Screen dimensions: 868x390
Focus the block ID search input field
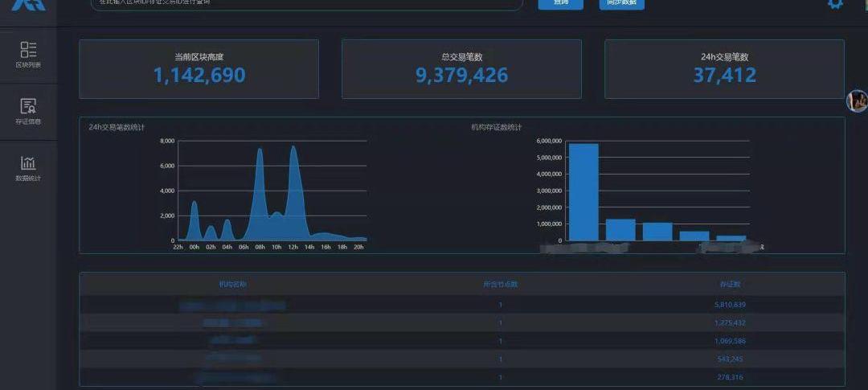(305, 3)
